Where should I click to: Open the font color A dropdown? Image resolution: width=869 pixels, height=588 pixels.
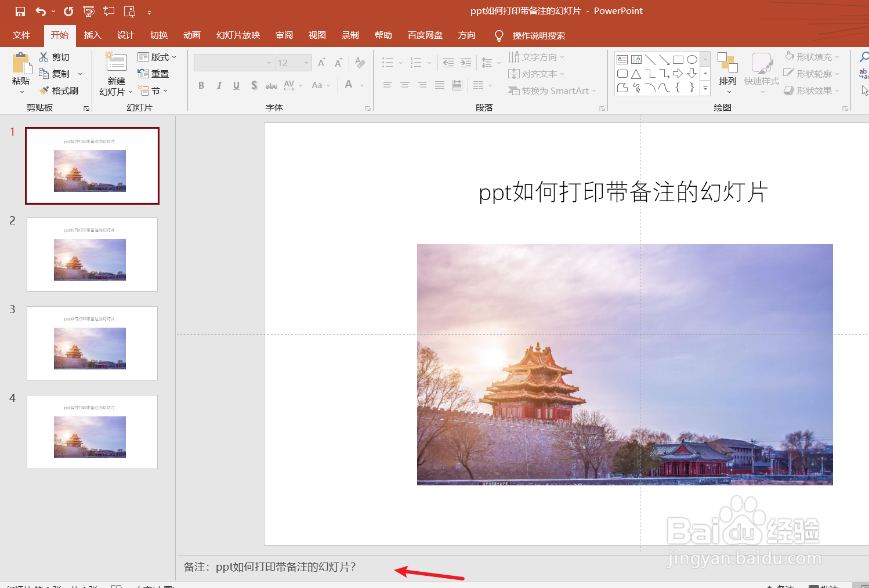point(362,85)
